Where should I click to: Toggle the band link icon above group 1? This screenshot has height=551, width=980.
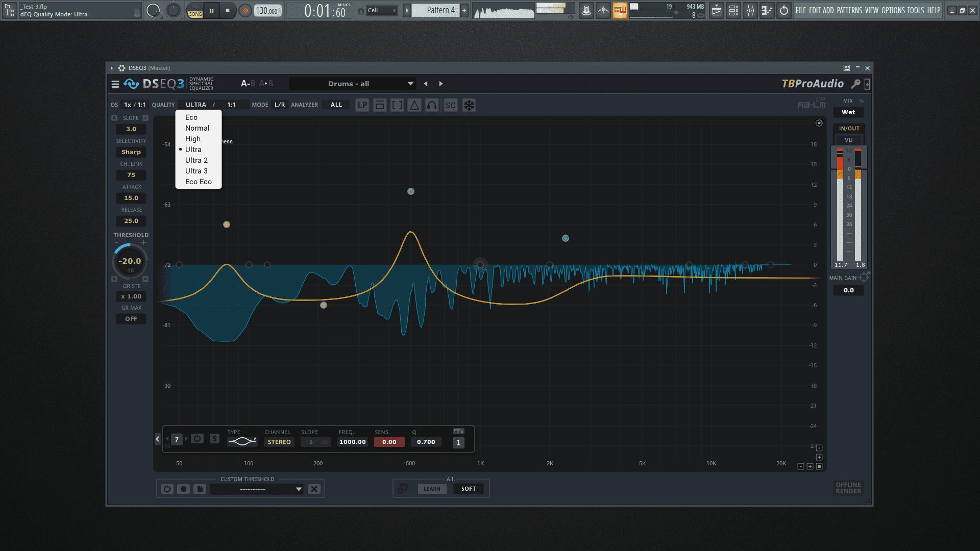[458, 432]
